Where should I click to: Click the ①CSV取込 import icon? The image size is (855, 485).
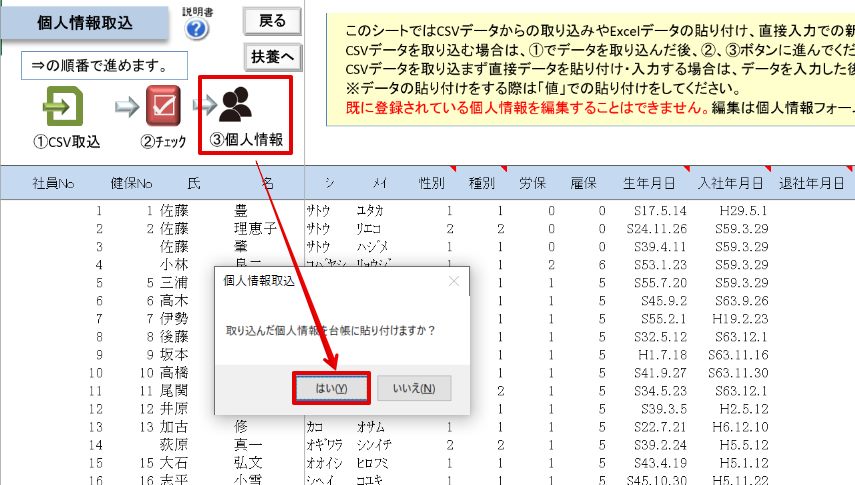[x=63, y=106]
